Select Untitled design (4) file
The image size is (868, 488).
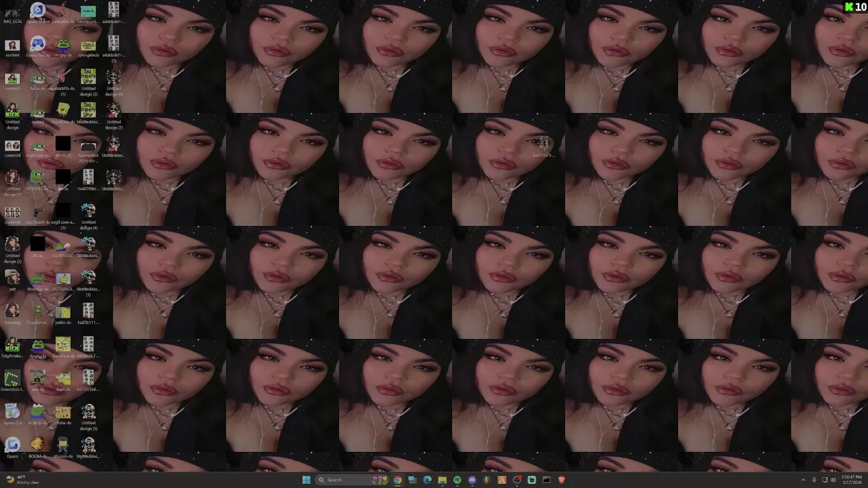(x=88, y=216)
